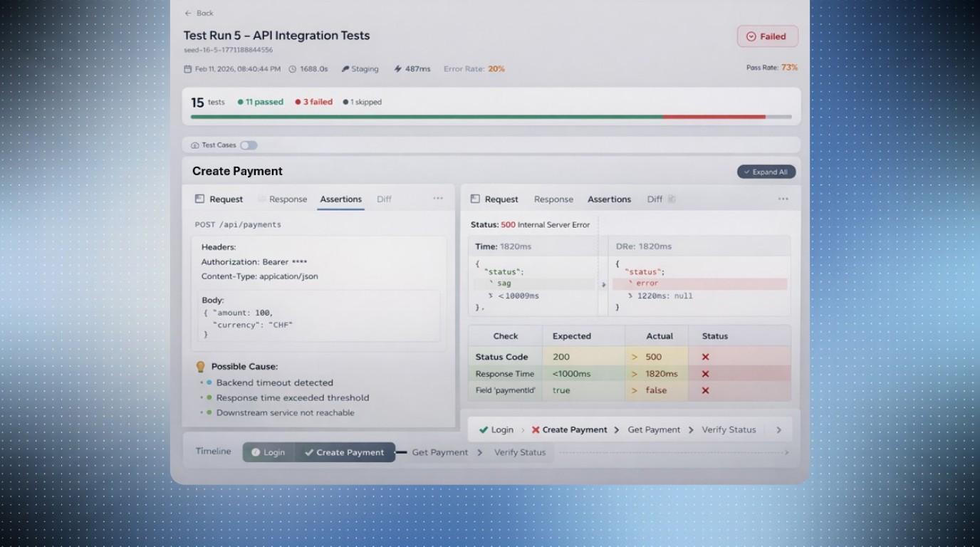Click the checkmark in Timeline Create Payment step

[x=309, y=452]
